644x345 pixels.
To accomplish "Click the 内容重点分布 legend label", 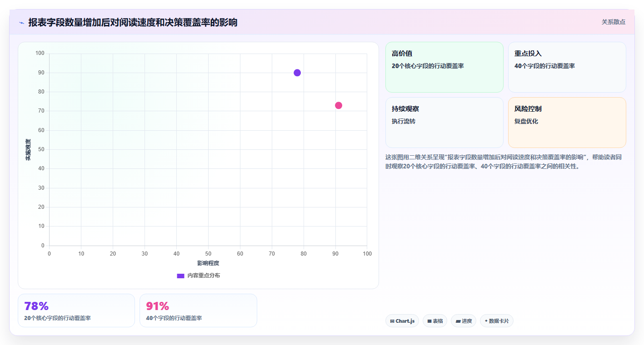I will point(204,276).
